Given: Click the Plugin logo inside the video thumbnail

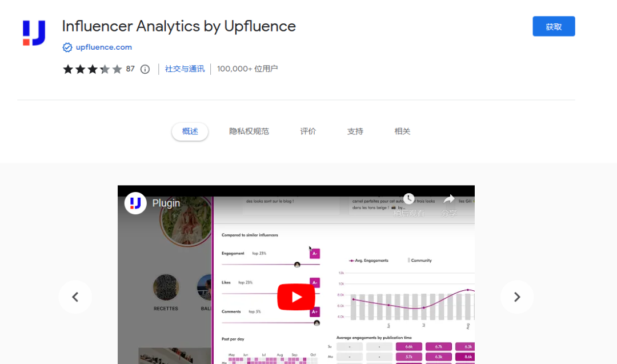Looking at the screenshot, I should click(135, 203).
